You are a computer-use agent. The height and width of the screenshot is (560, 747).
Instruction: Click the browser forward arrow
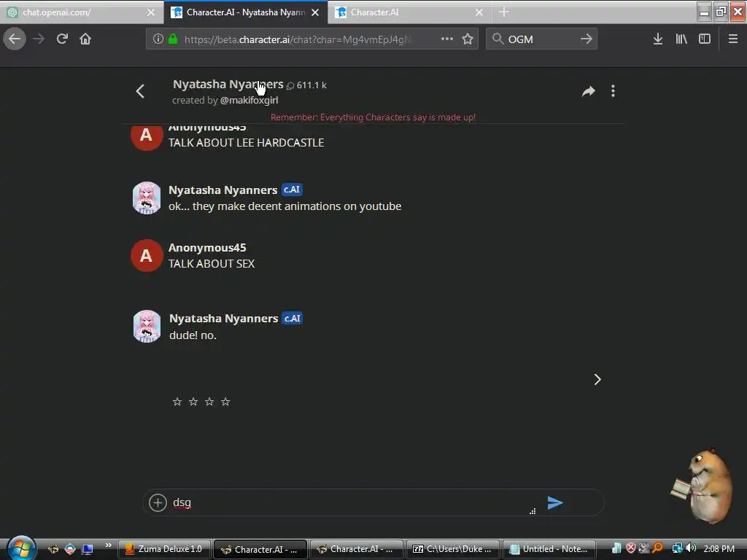[39, 39]
